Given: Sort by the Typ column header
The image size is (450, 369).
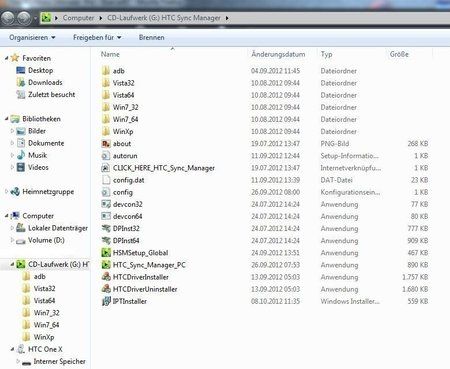Looking at the screenshot, I should [x=327, y=54].
